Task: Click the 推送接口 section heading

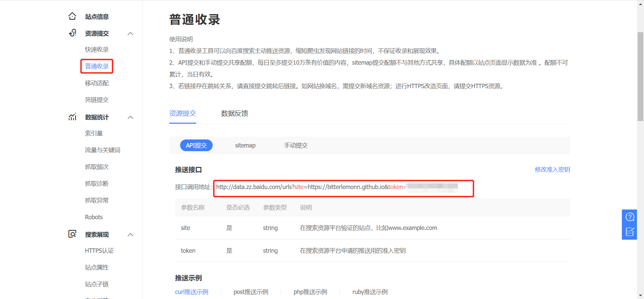Action: tap(188, 170)
